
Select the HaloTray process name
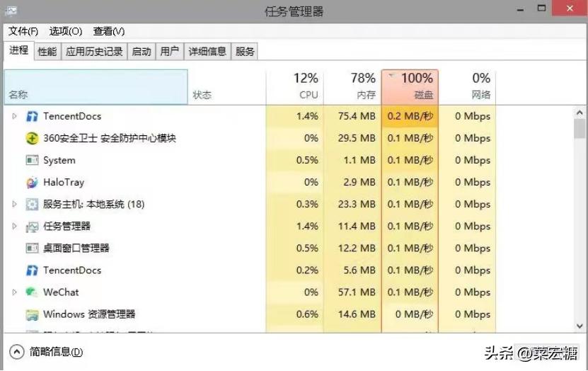[x=64, y=182]
